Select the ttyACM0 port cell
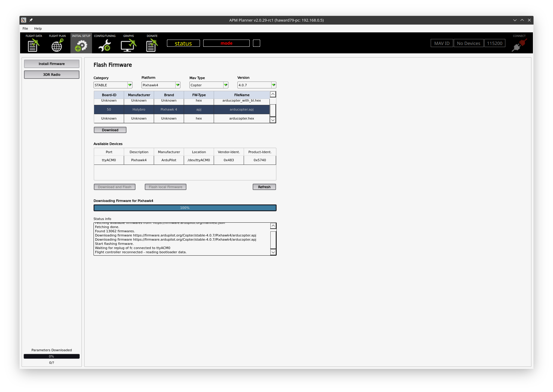This screenshot has height=392, width=553. click(109, 160)
